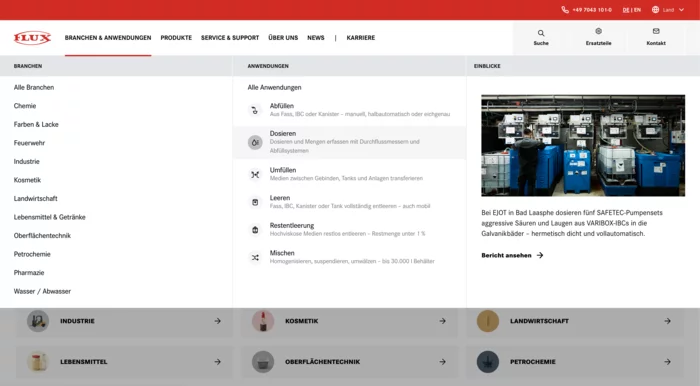700x386 pixels.
Task: Click the phone icon in red bar
Action: [565, 10]
